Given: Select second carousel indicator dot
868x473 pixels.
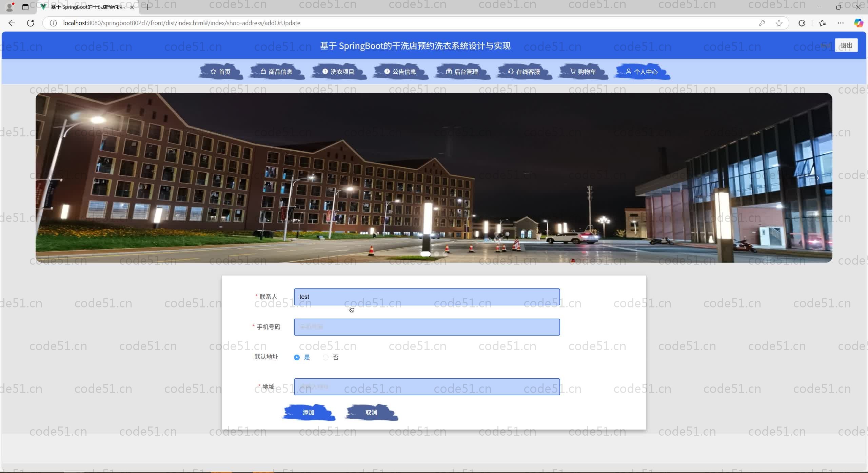Looking at the screenshot, I should [x=437, y=254].
